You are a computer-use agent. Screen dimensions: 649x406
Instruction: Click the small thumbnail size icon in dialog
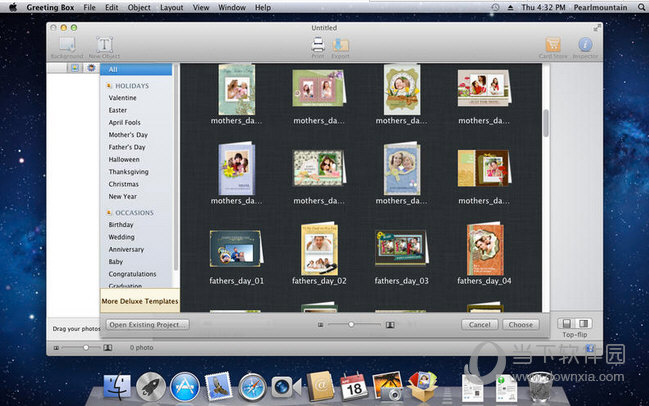coord(320,325)
